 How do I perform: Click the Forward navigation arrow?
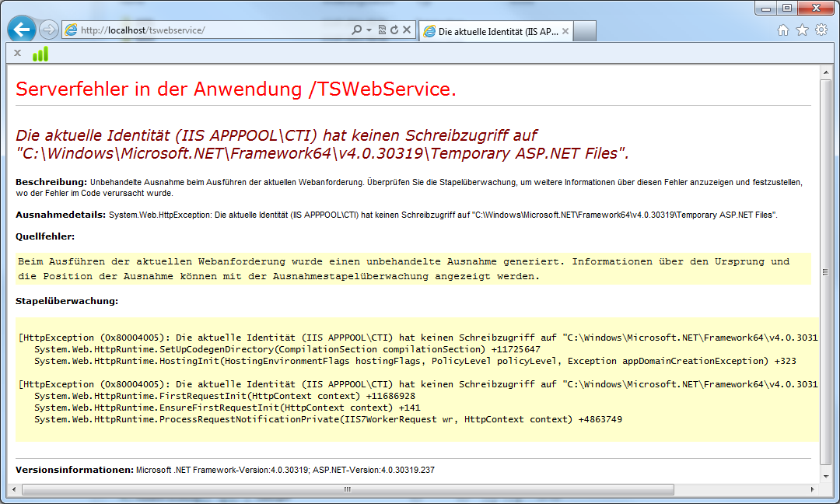point(48,30)
